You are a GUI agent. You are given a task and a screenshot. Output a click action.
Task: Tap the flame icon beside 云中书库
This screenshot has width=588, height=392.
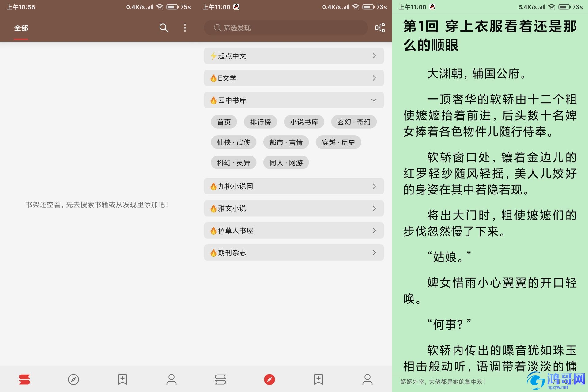point(213,100)
